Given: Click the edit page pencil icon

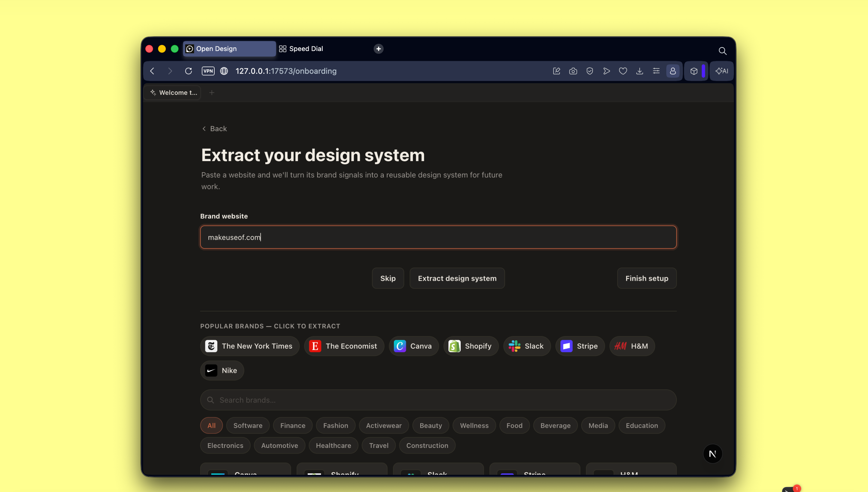Looking at the screenshot, I should tap(556, 71).
